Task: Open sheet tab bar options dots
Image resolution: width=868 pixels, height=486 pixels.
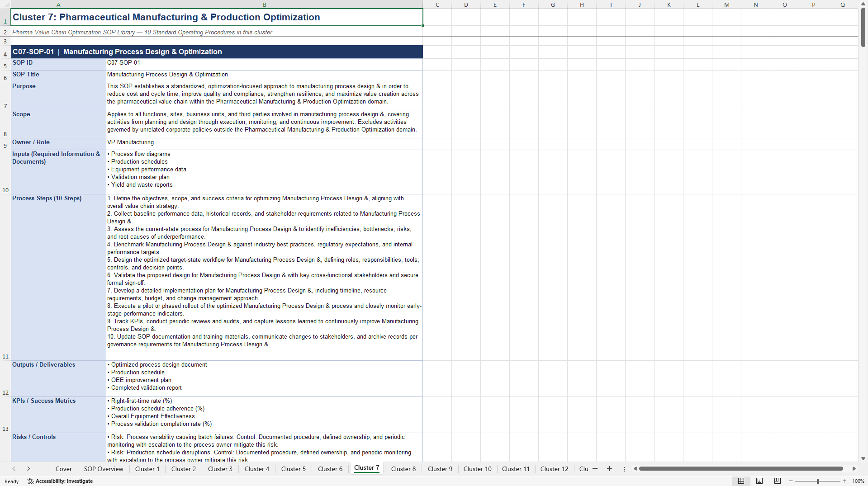Action: click(624, 469)
